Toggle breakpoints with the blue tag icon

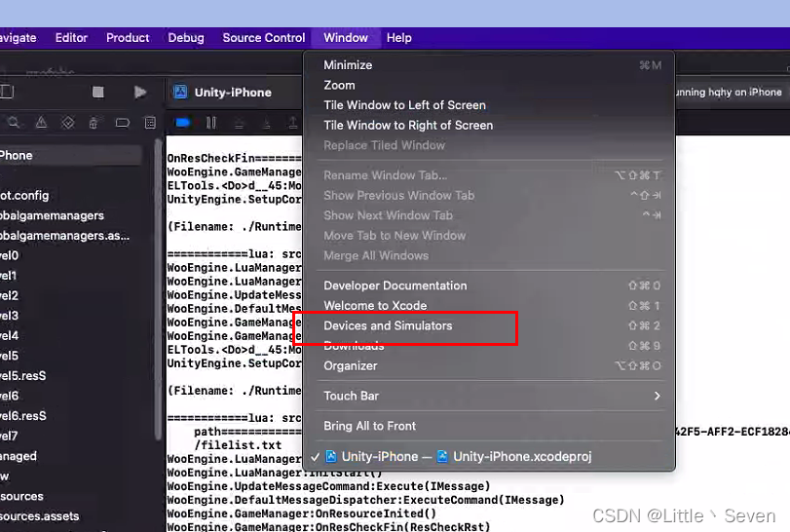pos(183,123)
